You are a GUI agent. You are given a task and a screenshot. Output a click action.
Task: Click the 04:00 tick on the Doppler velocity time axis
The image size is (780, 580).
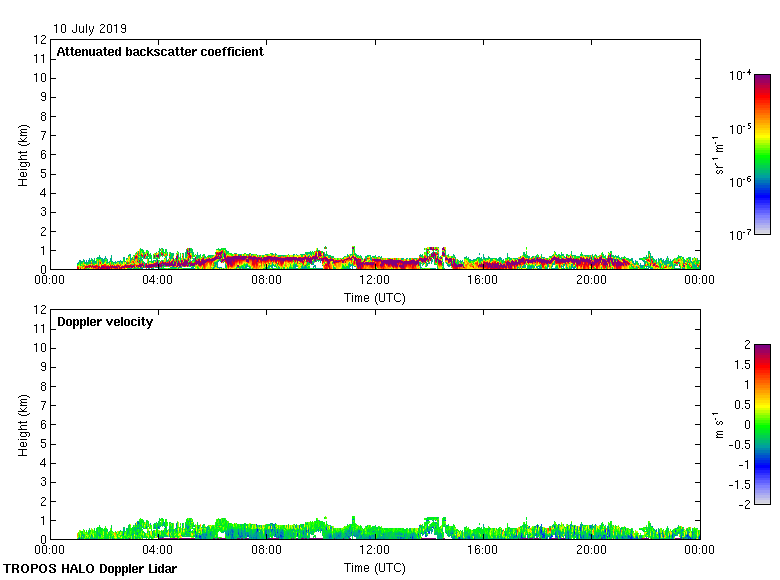point(158,551)
